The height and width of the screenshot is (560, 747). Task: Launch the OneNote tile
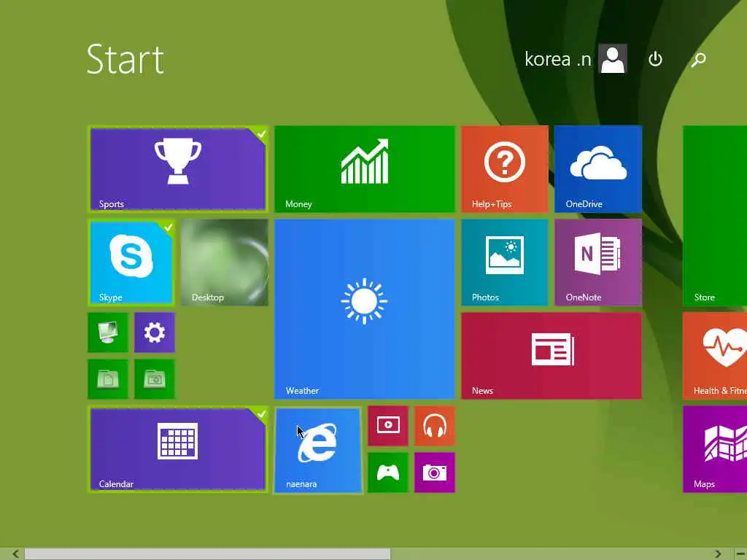click(598, 262)
